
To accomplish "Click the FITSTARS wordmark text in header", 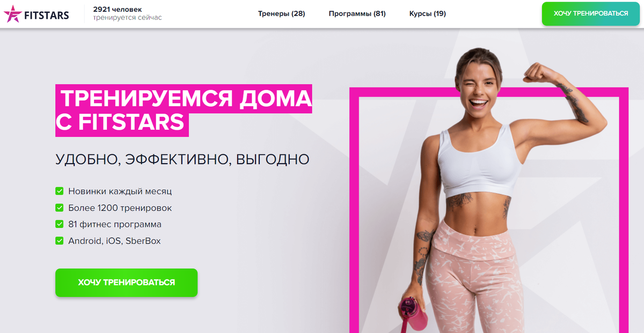I will (47, 16).
